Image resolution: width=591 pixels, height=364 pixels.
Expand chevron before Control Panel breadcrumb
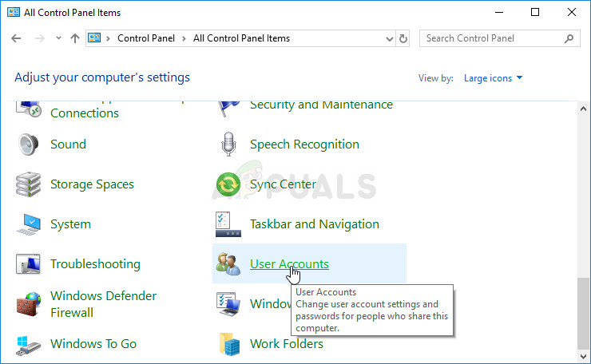(x=108, y=38)
